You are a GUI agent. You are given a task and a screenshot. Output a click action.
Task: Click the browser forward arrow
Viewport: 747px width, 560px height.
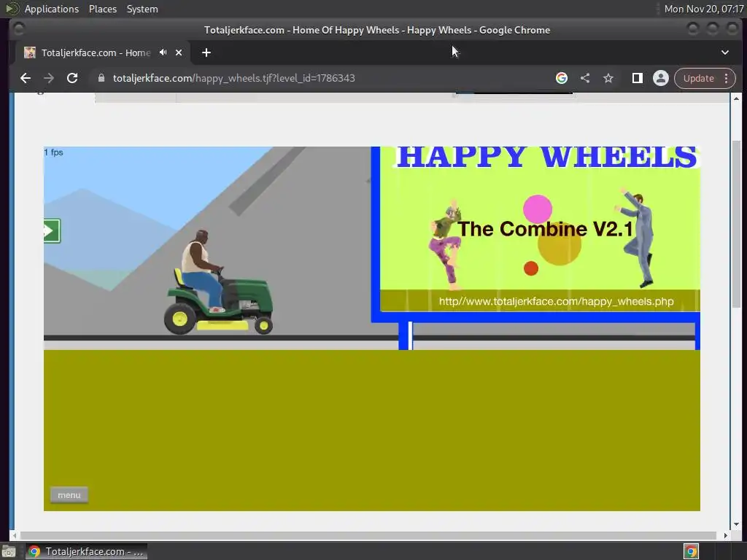[49, 78]
